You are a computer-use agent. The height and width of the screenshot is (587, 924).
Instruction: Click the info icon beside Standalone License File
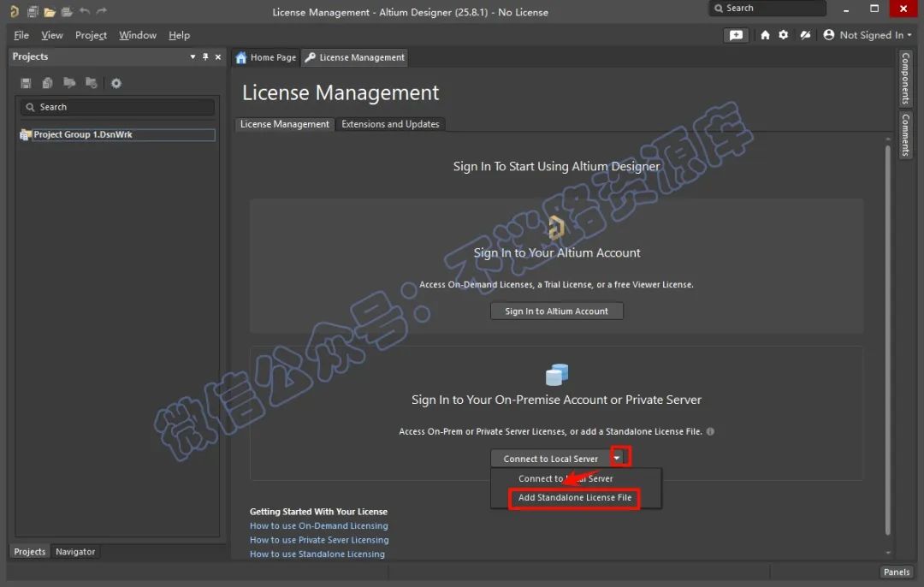[x=711, y=431]
